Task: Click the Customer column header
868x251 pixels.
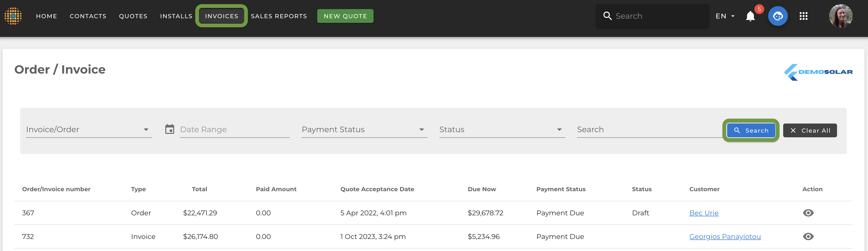Action: click(704, 189)
